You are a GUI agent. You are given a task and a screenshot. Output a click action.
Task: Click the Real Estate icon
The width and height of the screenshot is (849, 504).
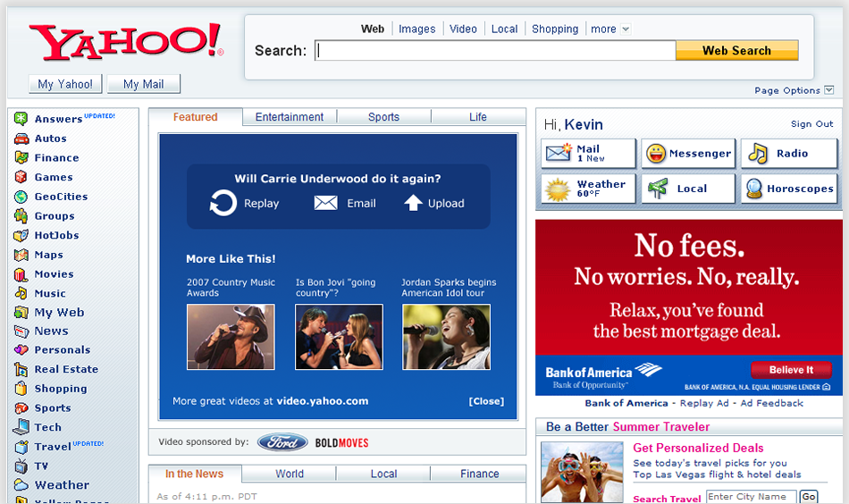click(21, 369)
